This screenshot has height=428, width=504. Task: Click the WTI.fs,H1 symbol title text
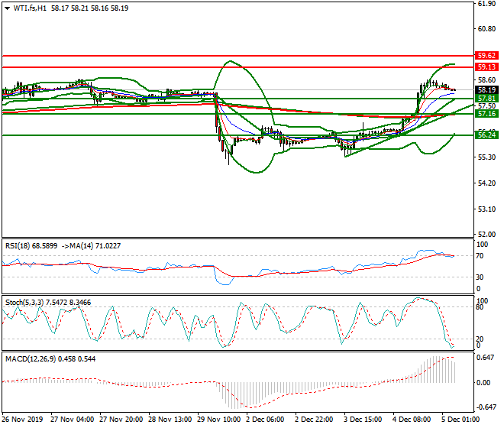[x=30, y=8]
